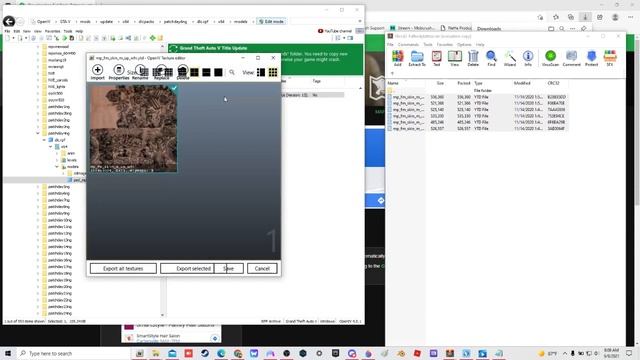Click VirusScan in WinRAR toolbar
Screen dimensions: 640x360
pos(550,58)
